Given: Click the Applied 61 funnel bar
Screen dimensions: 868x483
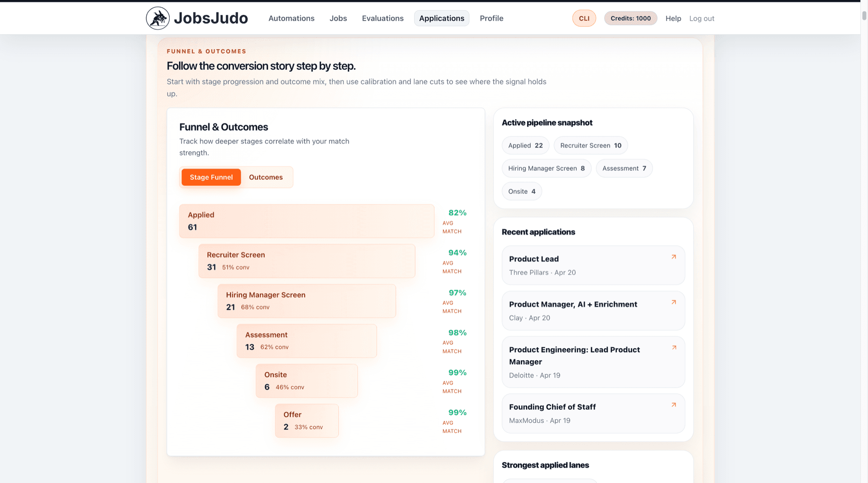Looking at the screenshot, I should point(307,221).
